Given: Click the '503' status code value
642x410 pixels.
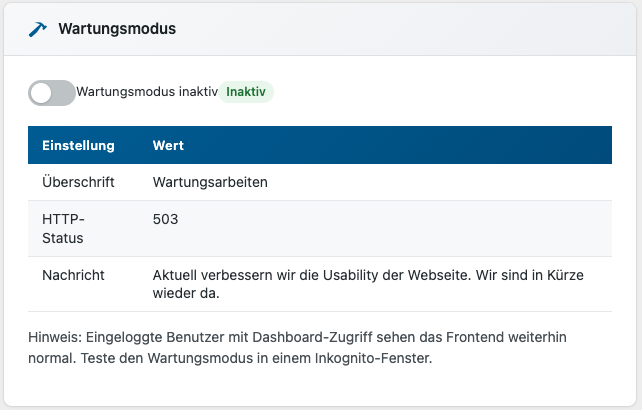Looking at the screenshot, I should point(166,219).
